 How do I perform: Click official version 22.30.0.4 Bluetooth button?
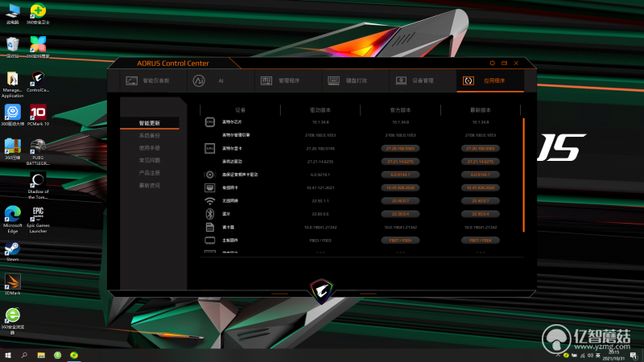(x=400, y=214)
